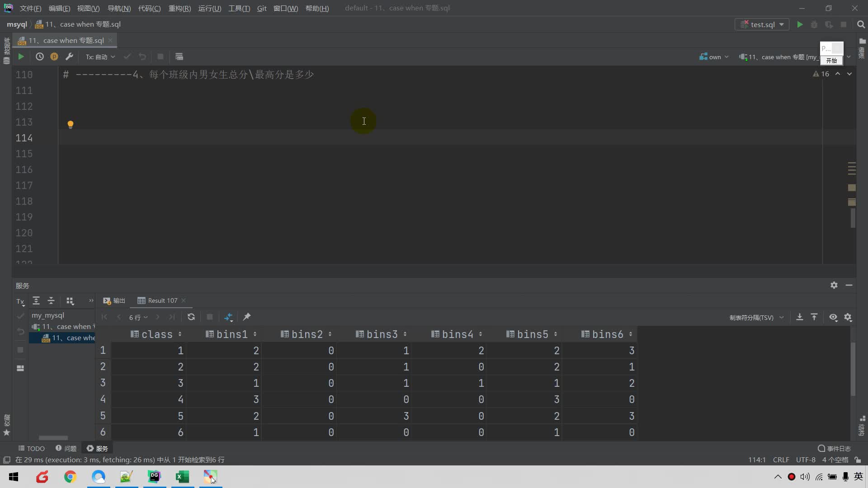Select the Result 107 tab
This screenshot has height=488, width=868.
pos(158,300)
